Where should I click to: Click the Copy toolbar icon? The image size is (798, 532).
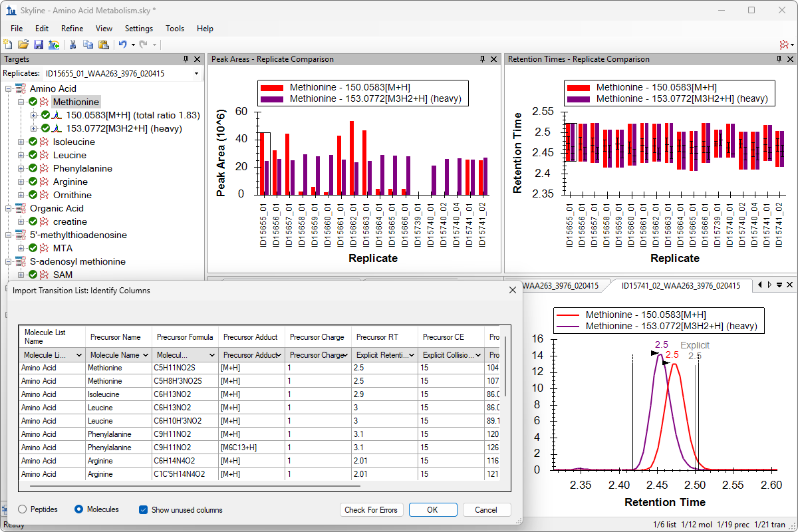coord(88,45)
